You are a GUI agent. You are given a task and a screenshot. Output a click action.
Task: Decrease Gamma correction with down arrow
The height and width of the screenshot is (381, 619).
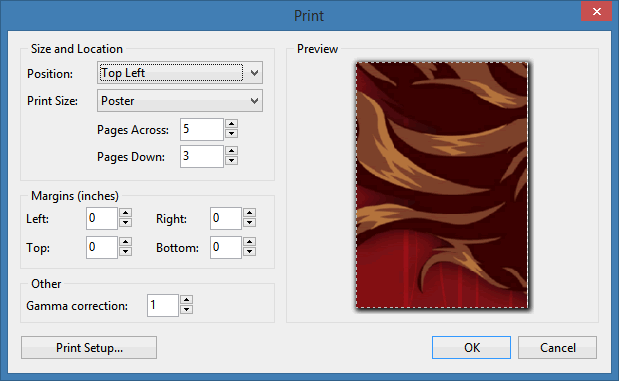(x=186, y=310)
